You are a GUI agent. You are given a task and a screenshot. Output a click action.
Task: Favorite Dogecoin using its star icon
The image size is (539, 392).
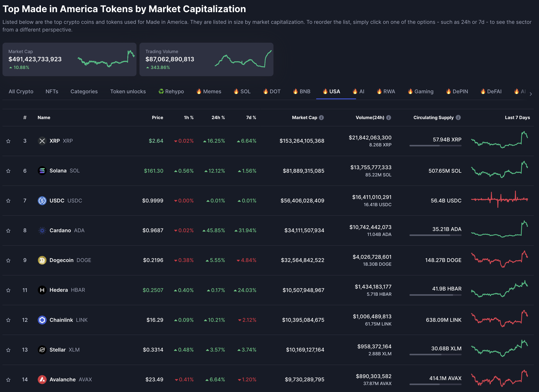coord(8,261)
